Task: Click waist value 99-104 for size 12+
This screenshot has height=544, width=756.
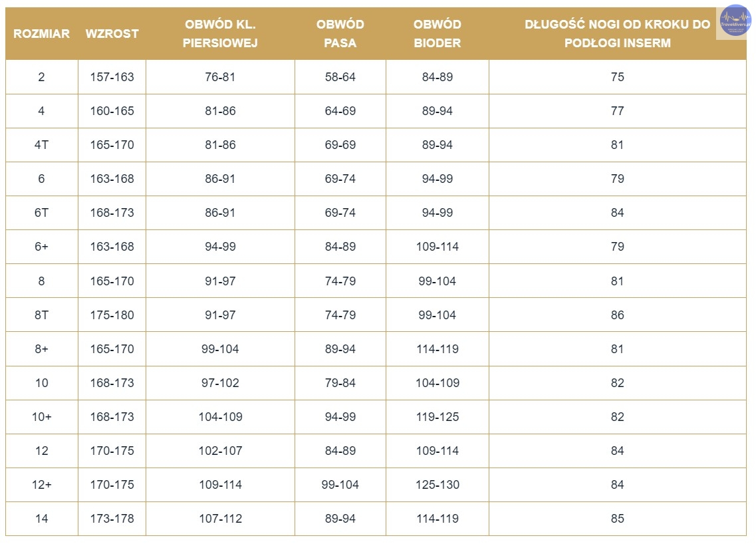Action: (340, 485)
